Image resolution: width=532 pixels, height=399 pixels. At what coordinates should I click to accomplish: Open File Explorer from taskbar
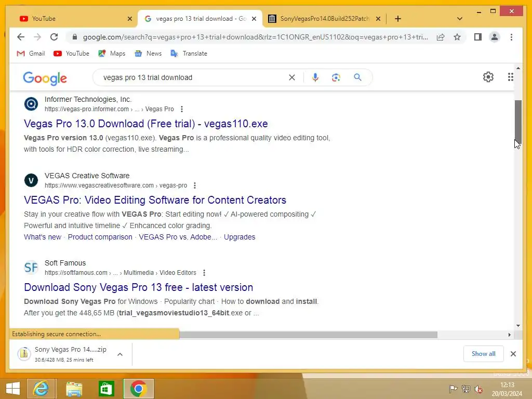coord(74,389)
